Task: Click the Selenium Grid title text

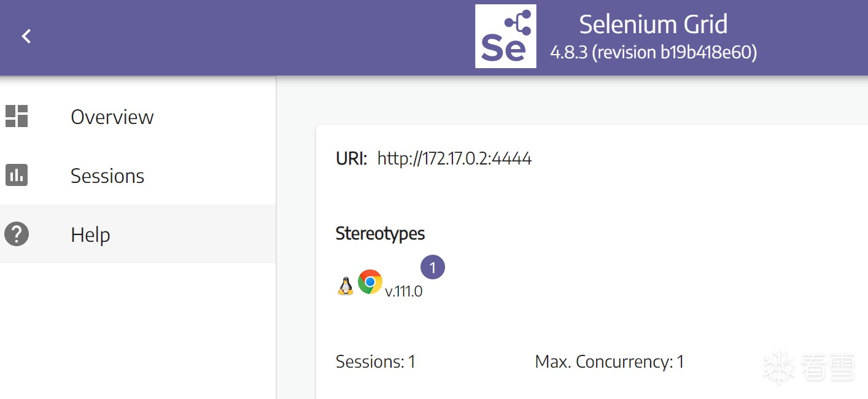Action: tap(653, 25)
